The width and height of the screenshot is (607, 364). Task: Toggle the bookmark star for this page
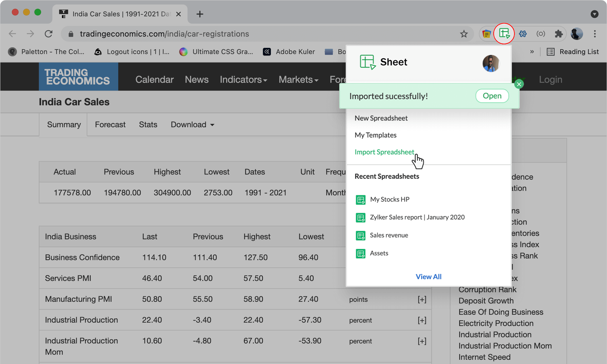(x=463, y=34)
